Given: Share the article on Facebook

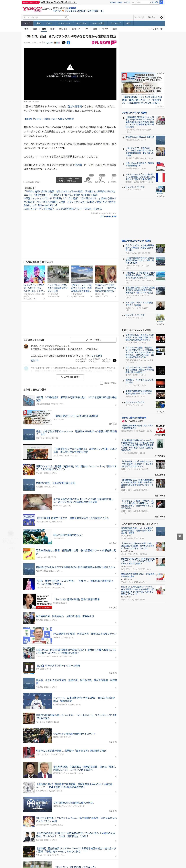Looking at the screenshot, I should point(68,43).
